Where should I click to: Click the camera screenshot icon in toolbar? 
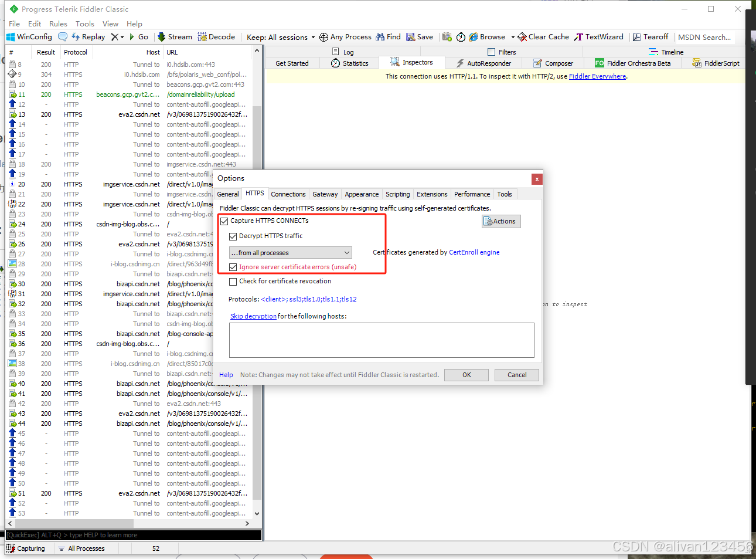click(x=447, y=37)
